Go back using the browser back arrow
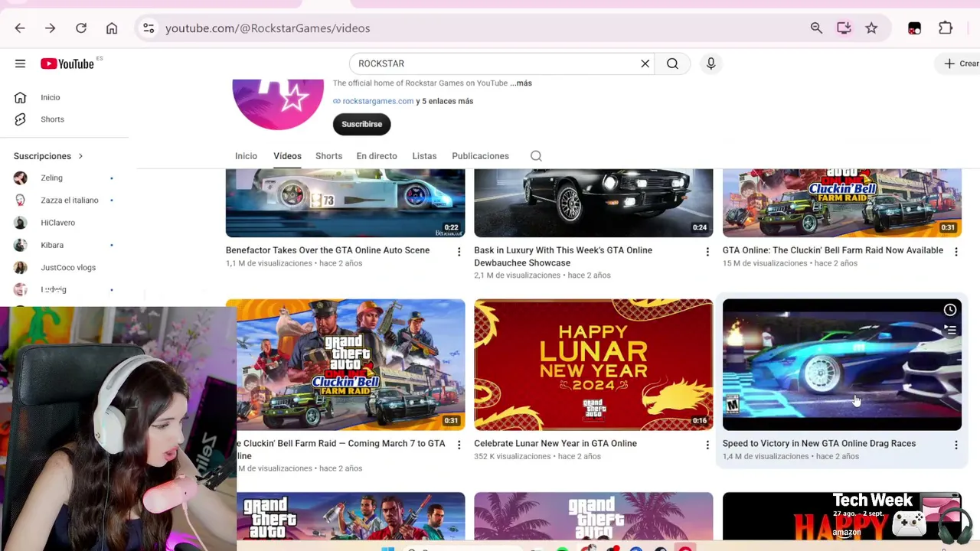 [x=20, y=28]
